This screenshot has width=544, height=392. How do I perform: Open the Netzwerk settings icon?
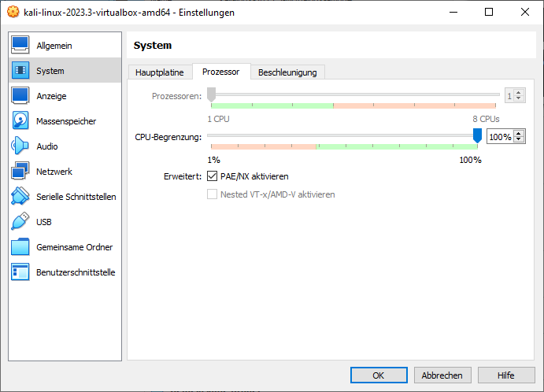coord(20,172)
